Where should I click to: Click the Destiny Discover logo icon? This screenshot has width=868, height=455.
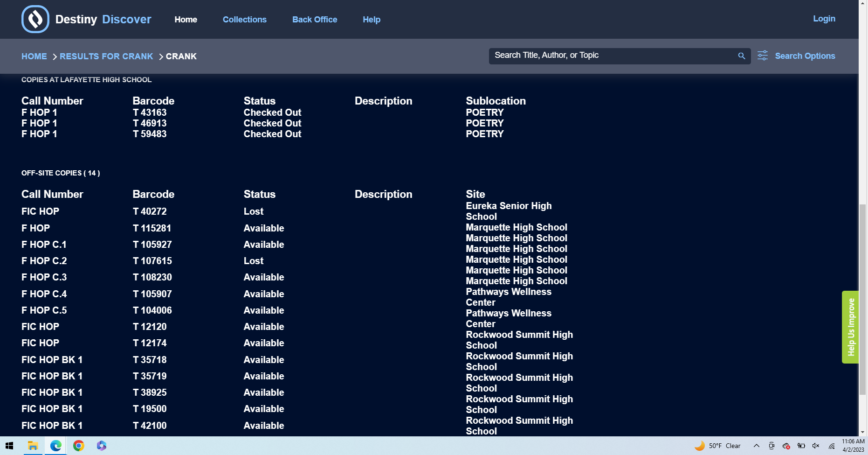(35, 19)
